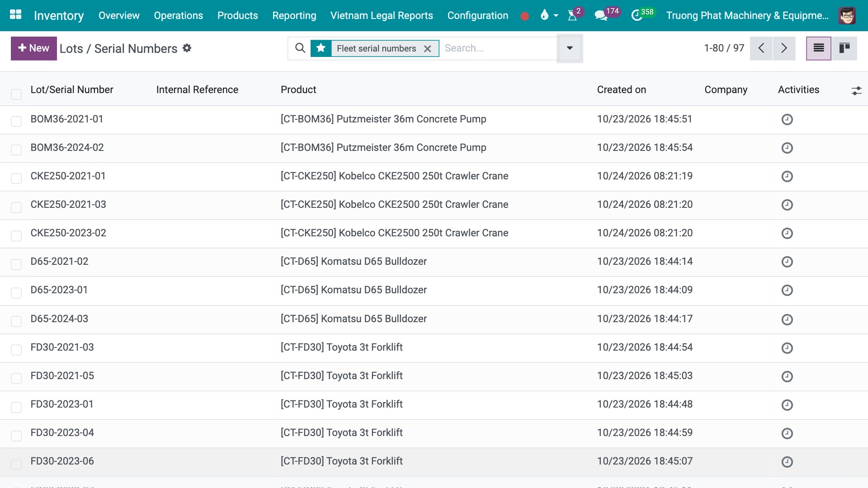
Task: Switch to list view
Action: click(x=818, y=48)
